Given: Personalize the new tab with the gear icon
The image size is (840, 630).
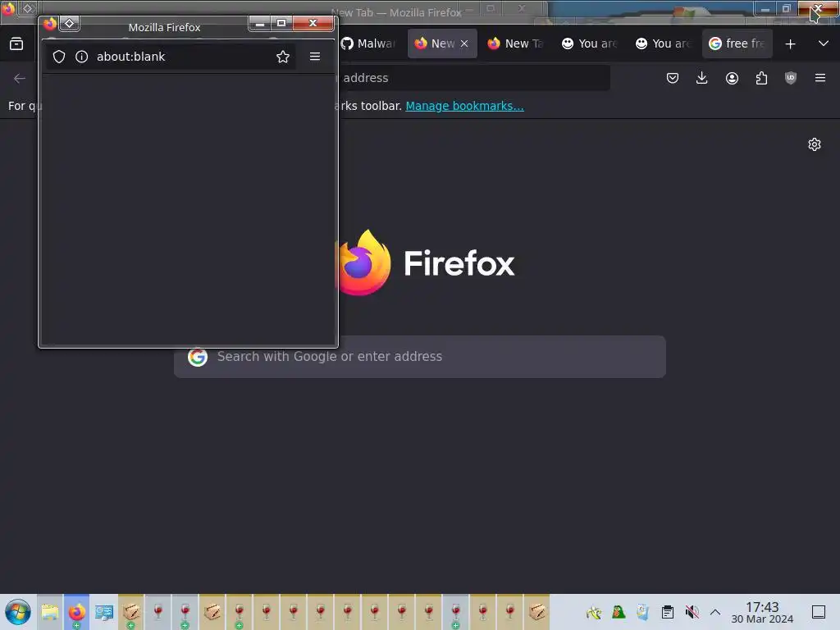Looking at the screenshot, I should coord(815,144).
